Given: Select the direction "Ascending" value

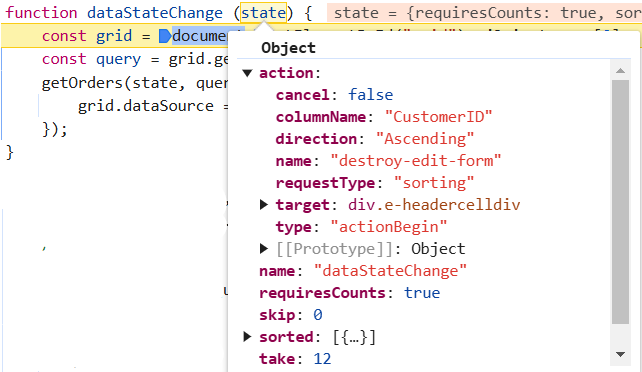Looking at the screenshot, I should point(425,139).
